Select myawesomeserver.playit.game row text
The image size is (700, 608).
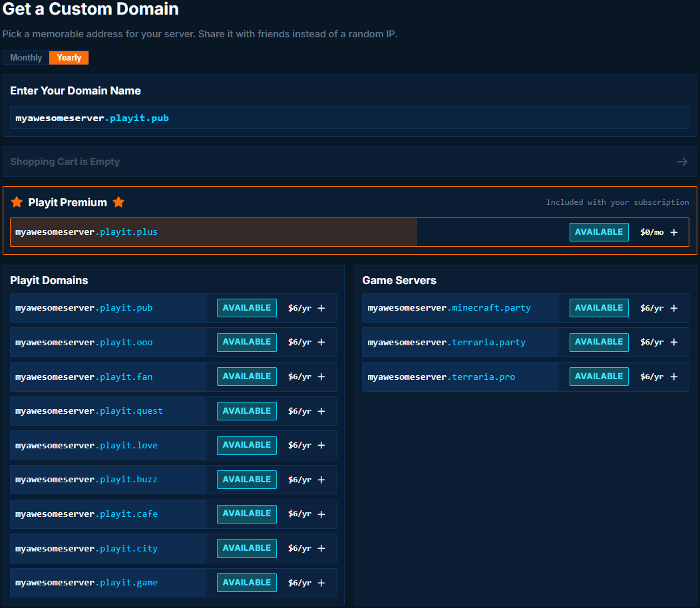86,583
